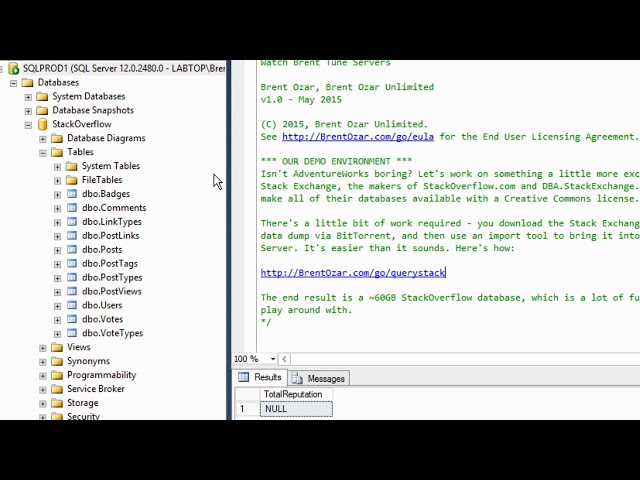Click the Views folder icon
This screenshot has height=480, width=640.
click(57, 347)
